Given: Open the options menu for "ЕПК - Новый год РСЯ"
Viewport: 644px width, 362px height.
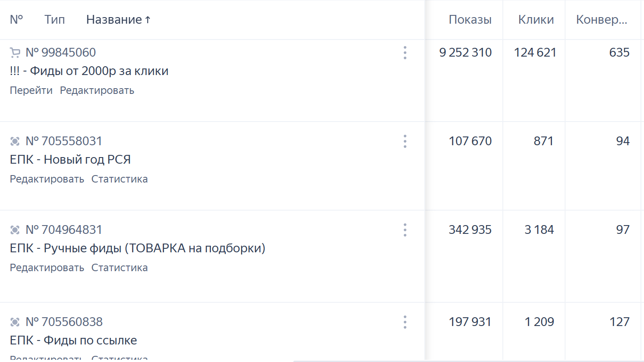Looking at the screenshot, I should (405, 141).
